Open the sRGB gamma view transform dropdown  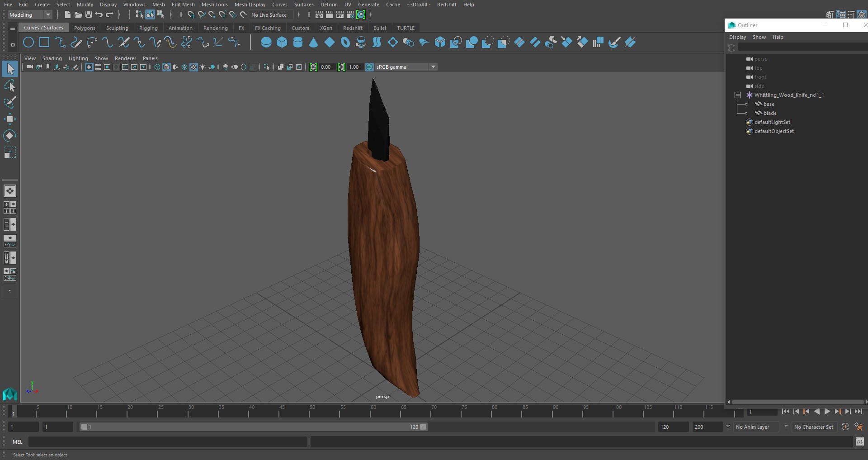coord(406,67)
